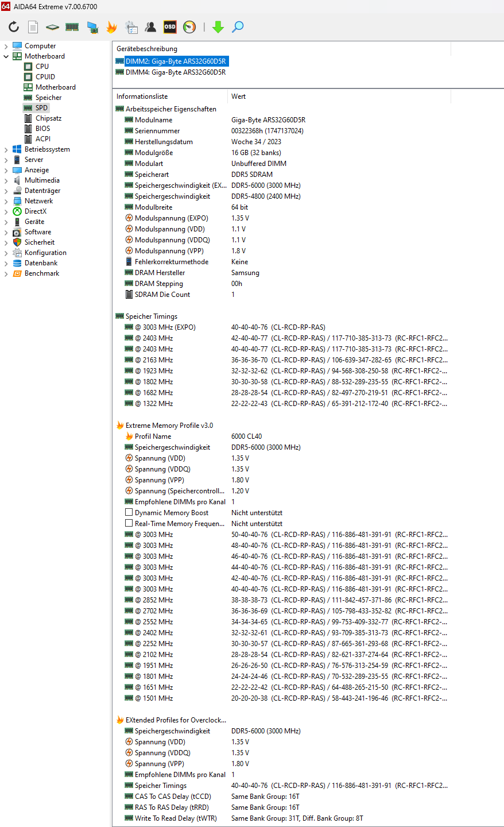Click the Refresh toolbar icon
Screen dimensions: 504x827
(14, 26)
